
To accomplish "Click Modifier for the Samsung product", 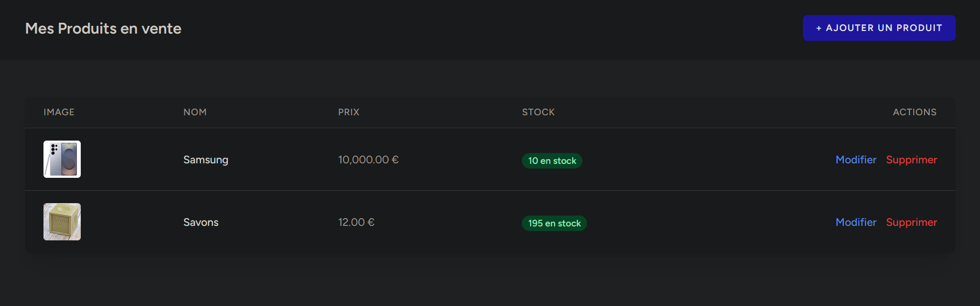I will click(x=856, y=160).
